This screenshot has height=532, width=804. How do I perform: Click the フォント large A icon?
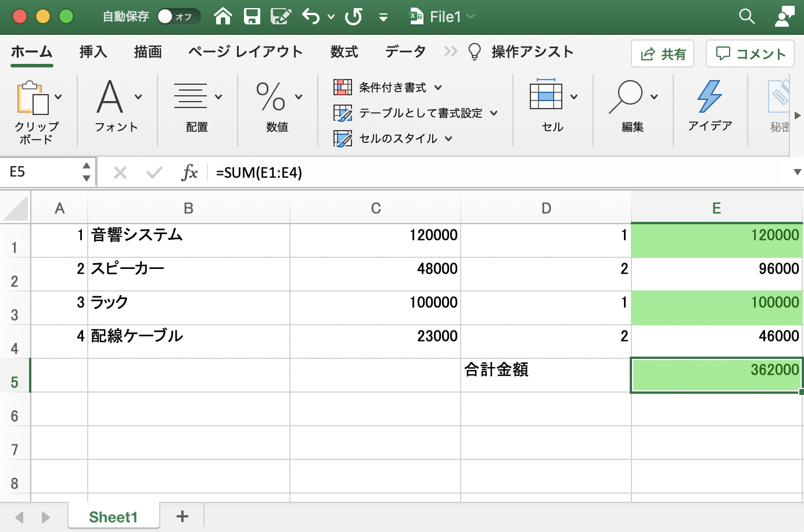[x=110, y=97]
